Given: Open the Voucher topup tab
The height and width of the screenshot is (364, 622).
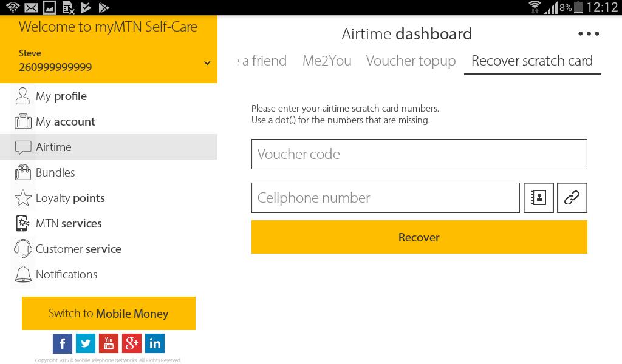Looking at the screenshot, I should 411,61.
